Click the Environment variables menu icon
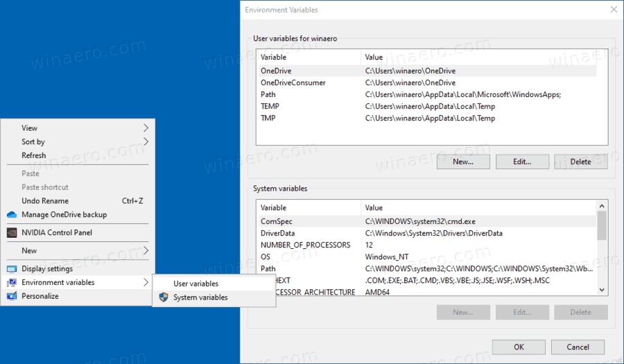624x364 pixels. (x=11, y=283)
